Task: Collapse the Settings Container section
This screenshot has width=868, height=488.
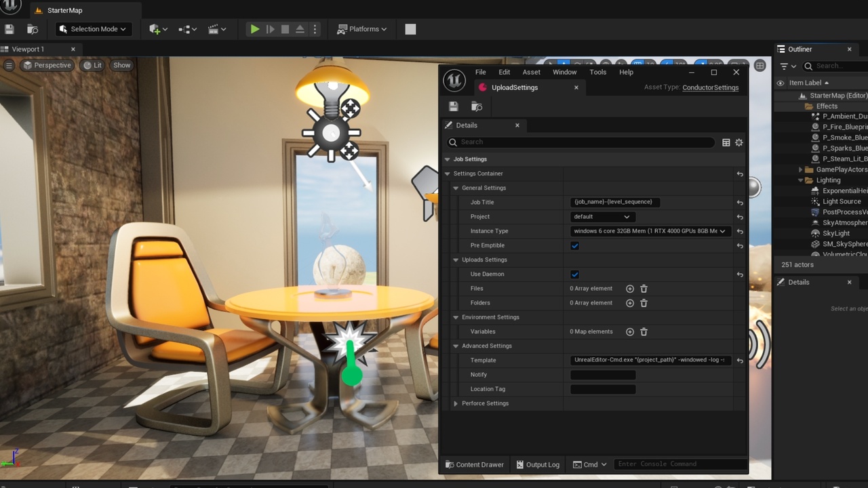Action: coord(448,174)
